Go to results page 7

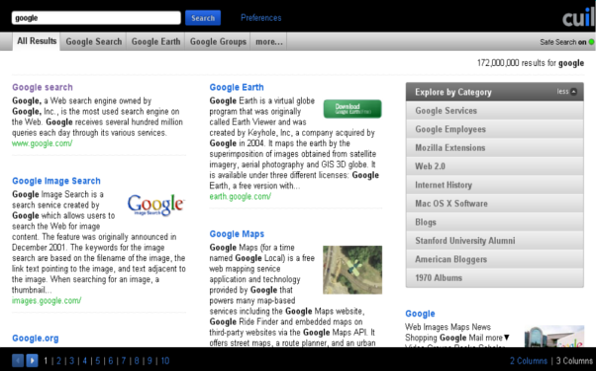(x=124, y=361)
